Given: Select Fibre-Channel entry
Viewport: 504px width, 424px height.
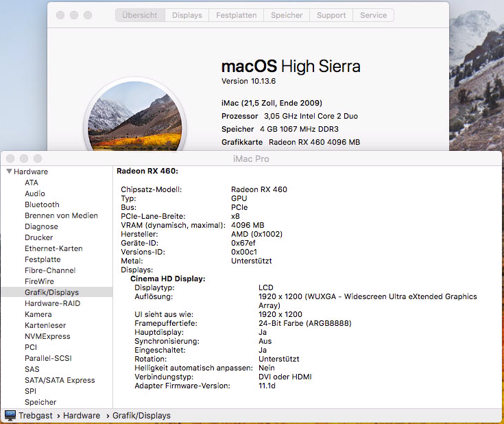Looking at the screenshot, I should [x=50, y=270].
